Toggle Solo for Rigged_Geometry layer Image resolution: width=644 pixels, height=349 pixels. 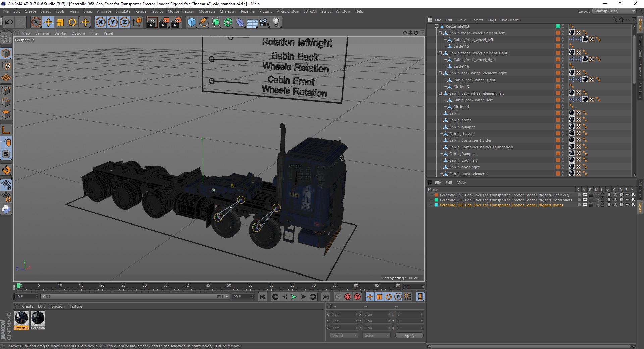[x=579, y=195]
